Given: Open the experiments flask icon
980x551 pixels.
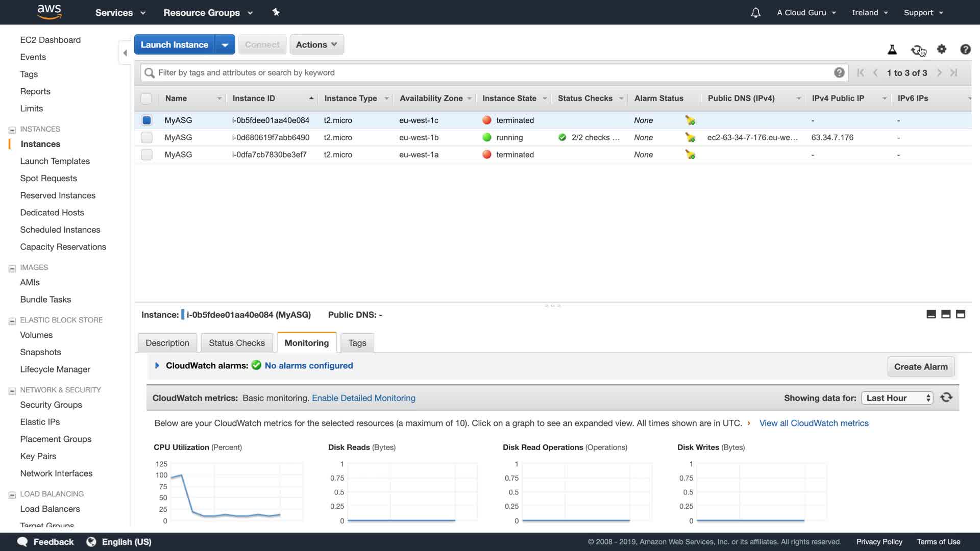Looking at the screenshot, I should tap(892, 49).
